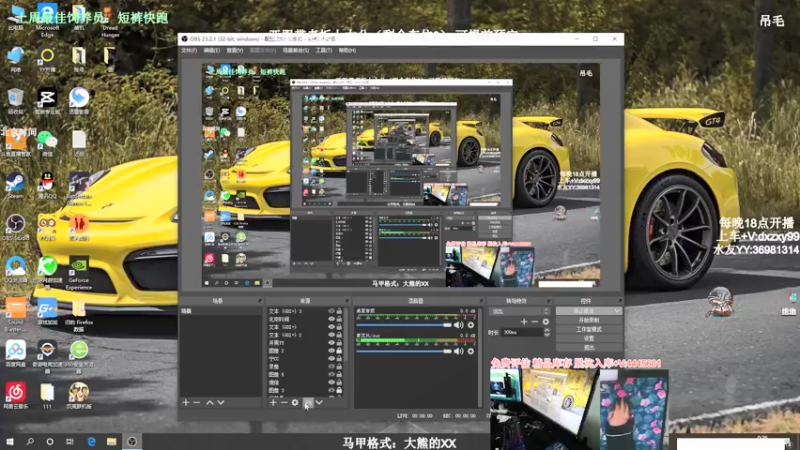Open the 场景集合(S) menu
Viewport: 800px width, 450px height.
point(296,51)
